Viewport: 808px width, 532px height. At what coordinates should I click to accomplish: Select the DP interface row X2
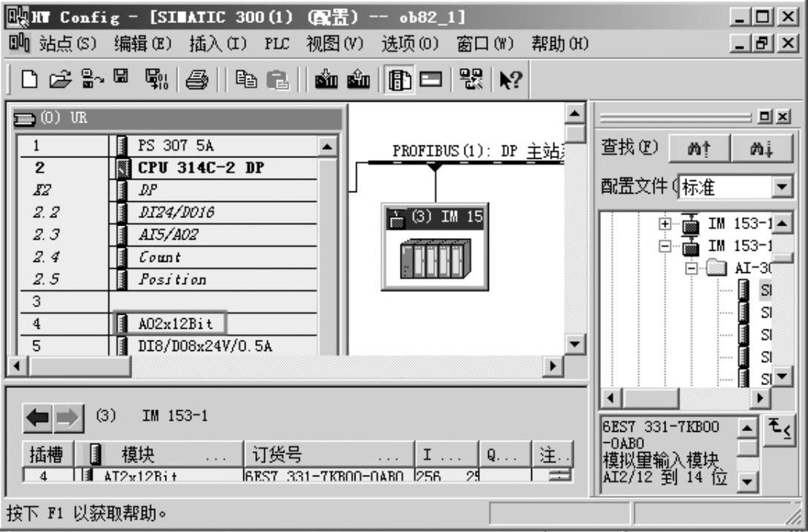coord(168,190)
